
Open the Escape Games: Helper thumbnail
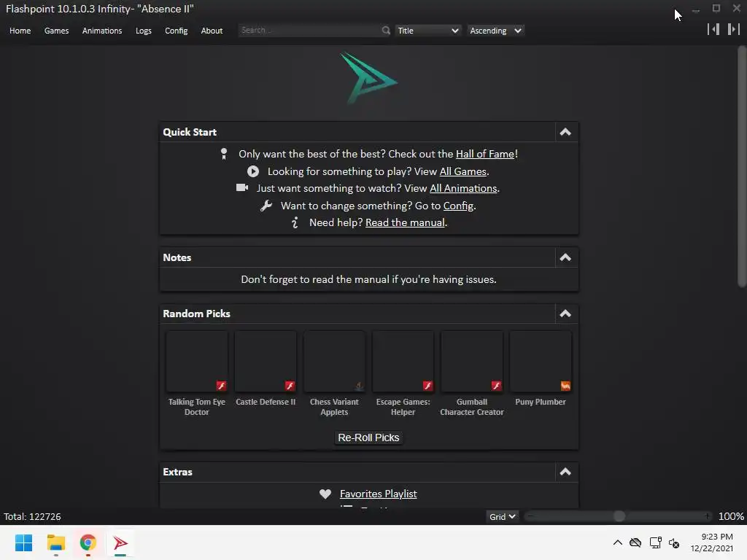(x=403, y=362)
